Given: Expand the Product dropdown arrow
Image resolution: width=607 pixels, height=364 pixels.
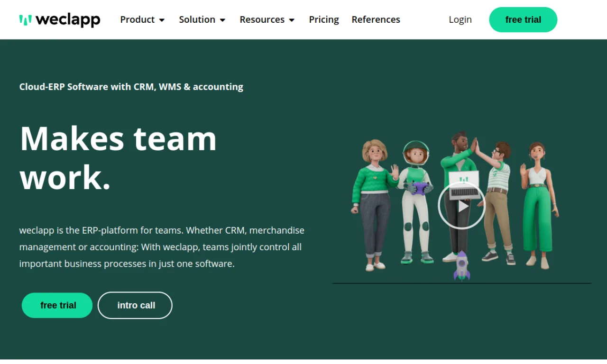Looking at the screenshot, I should tap(162, 20).
